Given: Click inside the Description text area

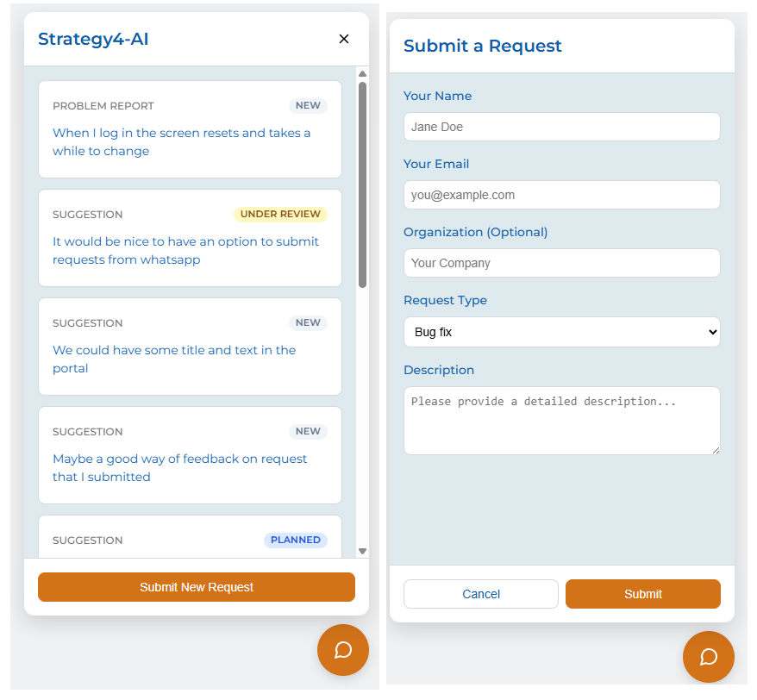Looking at the screenshot, I should tap(561, 420).
